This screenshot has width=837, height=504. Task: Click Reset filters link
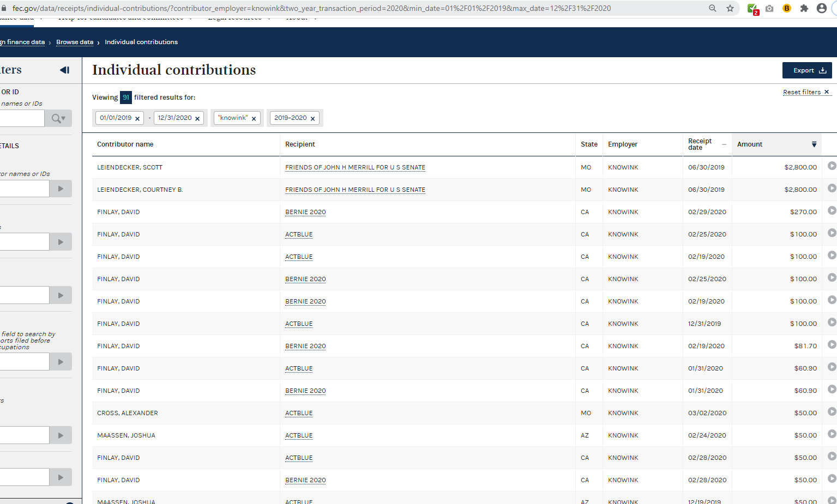coord(806,92)
